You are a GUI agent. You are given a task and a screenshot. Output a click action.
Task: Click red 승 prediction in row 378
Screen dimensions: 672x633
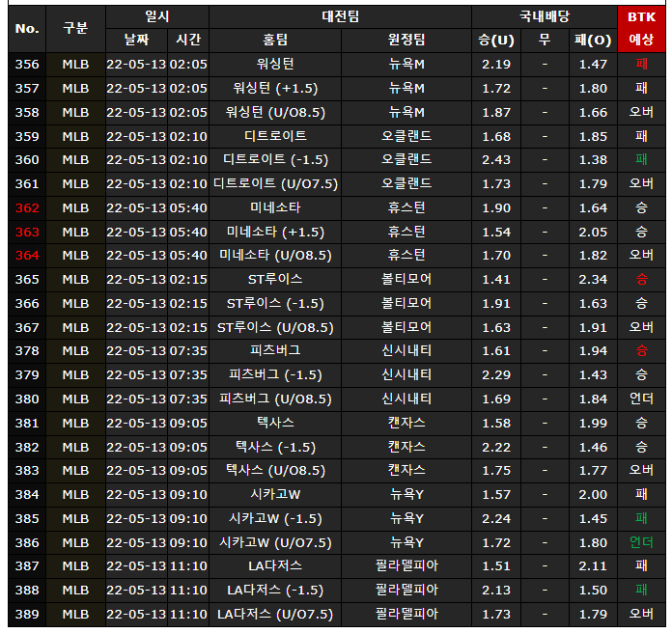click(641, 351)
